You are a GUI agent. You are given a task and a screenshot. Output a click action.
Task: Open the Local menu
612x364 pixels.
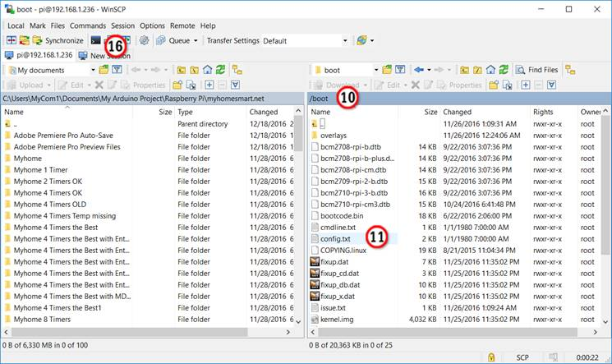pos(16,25)
